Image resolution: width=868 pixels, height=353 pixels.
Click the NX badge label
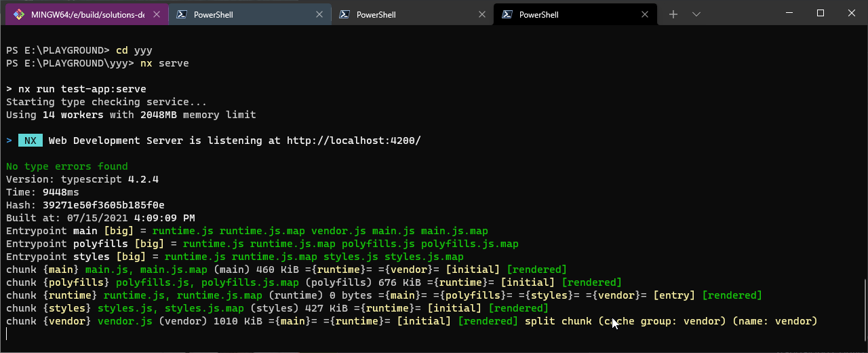[x=31, y=141]
